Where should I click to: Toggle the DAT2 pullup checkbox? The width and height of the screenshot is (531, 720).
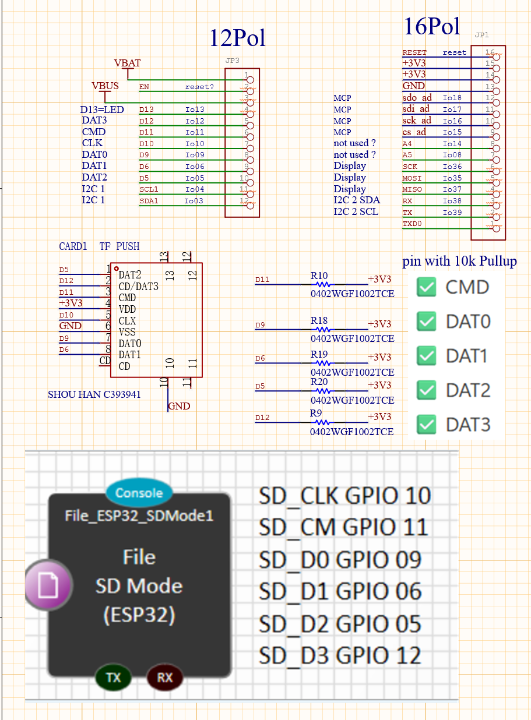coord(426,390)
